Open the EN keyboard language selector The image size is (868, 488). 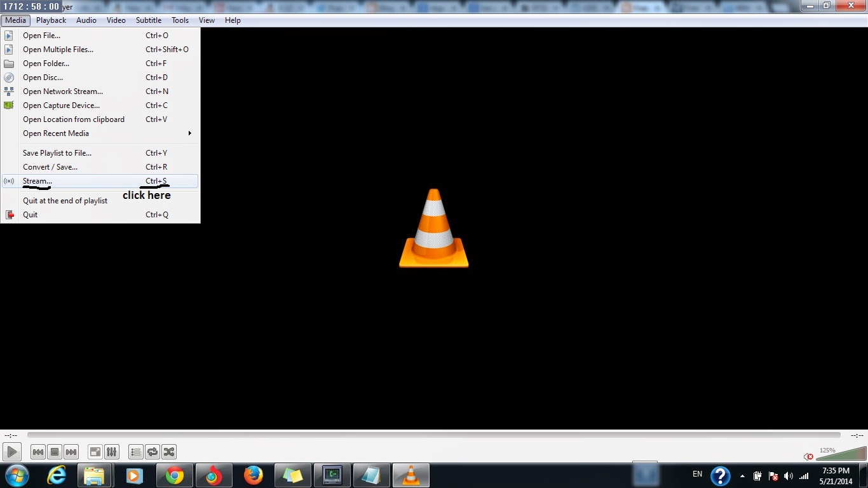tap(696, 474)
